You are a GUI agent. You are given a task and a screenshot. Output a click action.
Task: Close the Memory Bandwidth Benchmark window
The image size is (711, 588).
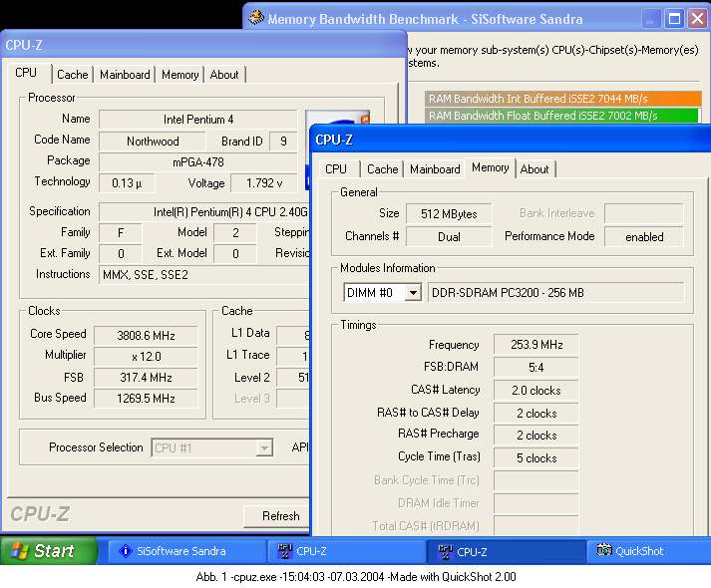point(697,19)
